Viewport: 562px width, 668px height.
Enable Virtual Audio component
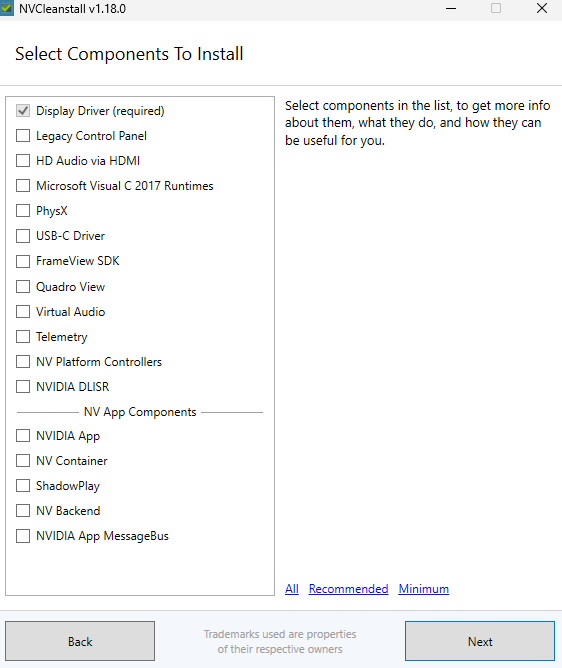[23, 311]
